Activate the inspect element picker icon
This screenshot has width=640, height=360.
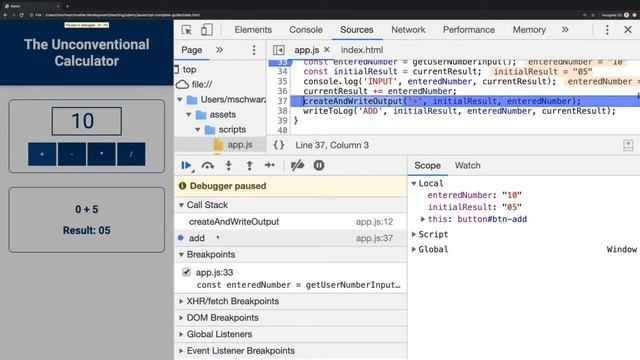pyautogui.click(x=187, y=30)
